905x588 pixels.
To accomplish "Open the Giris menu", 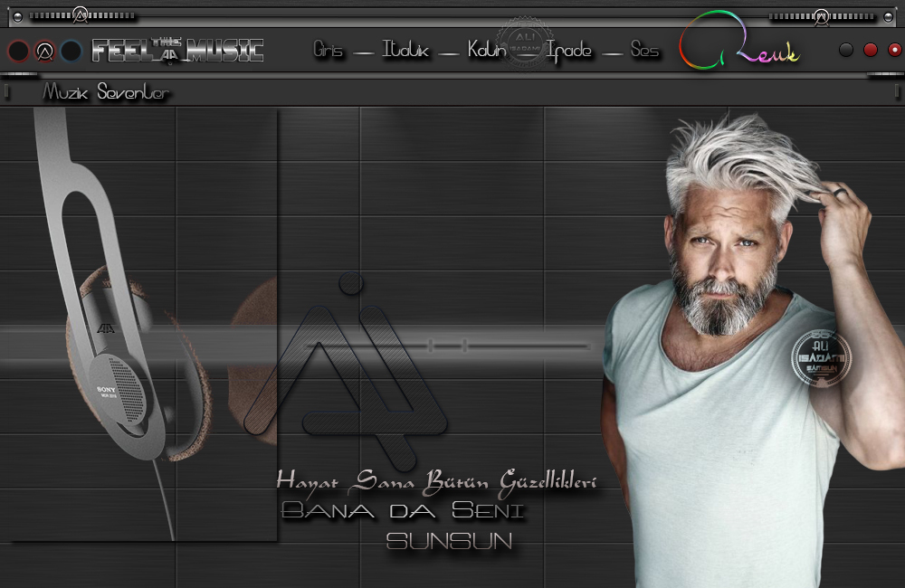I will [329, 51].
